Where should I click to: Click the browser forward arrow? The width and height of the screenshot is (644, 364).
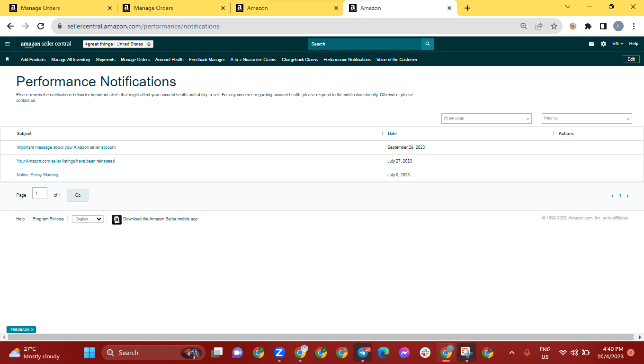pyautogui.click(x=26, y=26)
